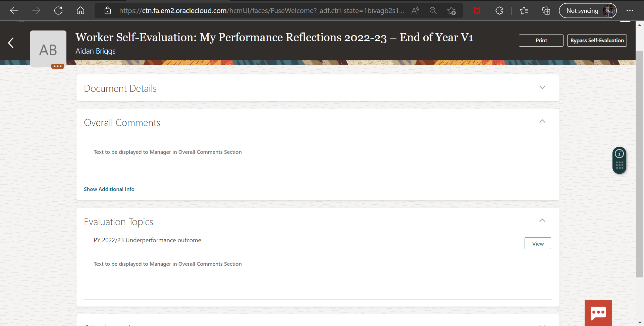View site permissions via the lock icon
This screenshot has width=644, height=326.
107,10
